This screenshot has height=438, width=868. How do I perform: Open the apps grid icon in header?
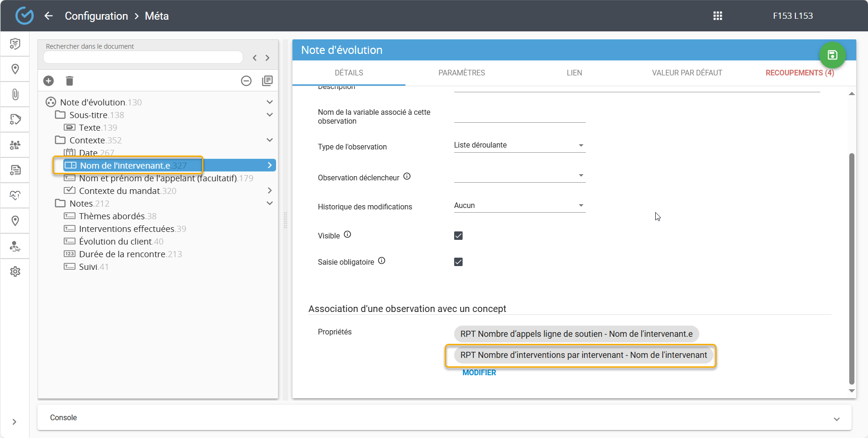point(718,16)
